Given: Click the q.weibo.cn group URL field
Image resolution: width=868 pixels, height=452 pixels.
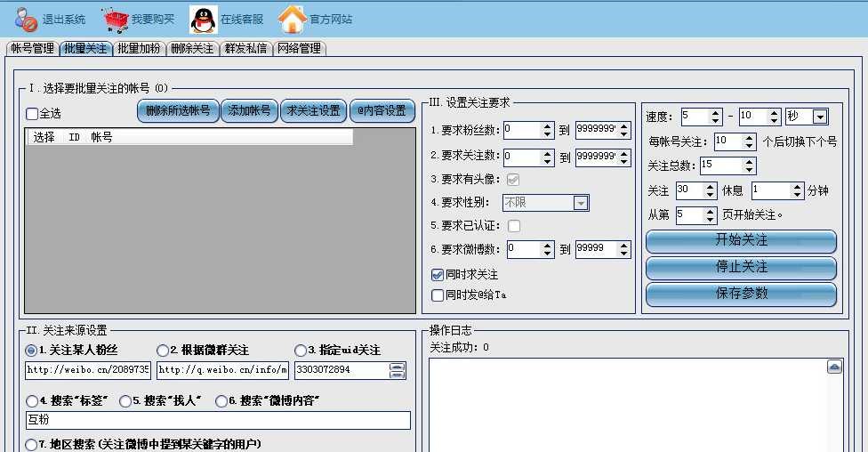Looking at the screenshot, I should pyautogui.click(x=222, y=370).
